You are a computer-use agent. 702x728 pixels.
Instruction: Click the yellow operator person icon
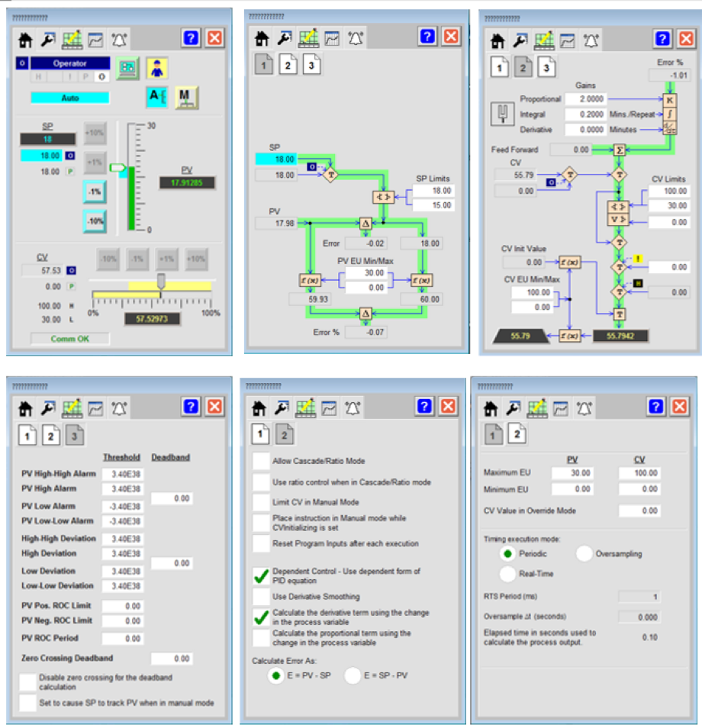coord(157,68)
